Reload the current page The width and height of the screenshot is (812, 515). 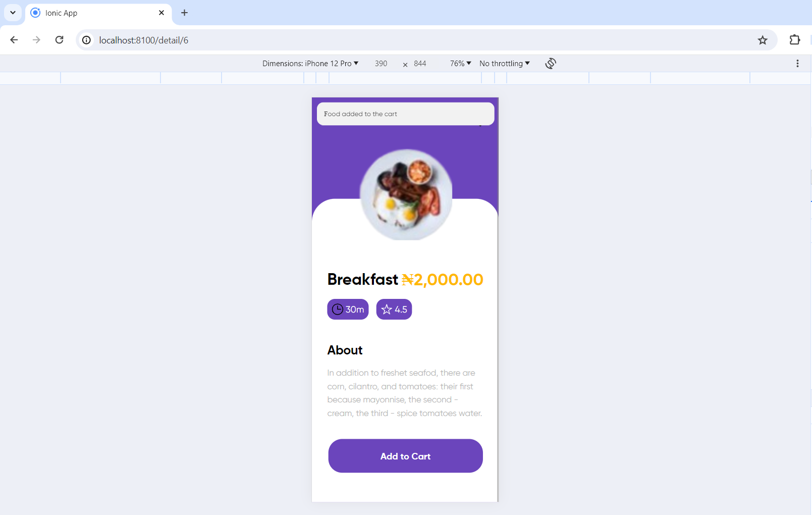click(x=59, y=40)
